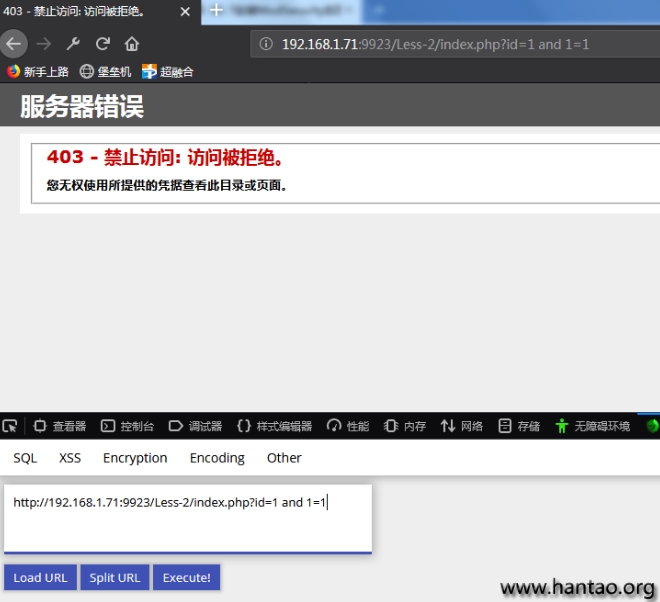
Task: Open the 超融合 bookmark
Action: click(x=168, y=72)
